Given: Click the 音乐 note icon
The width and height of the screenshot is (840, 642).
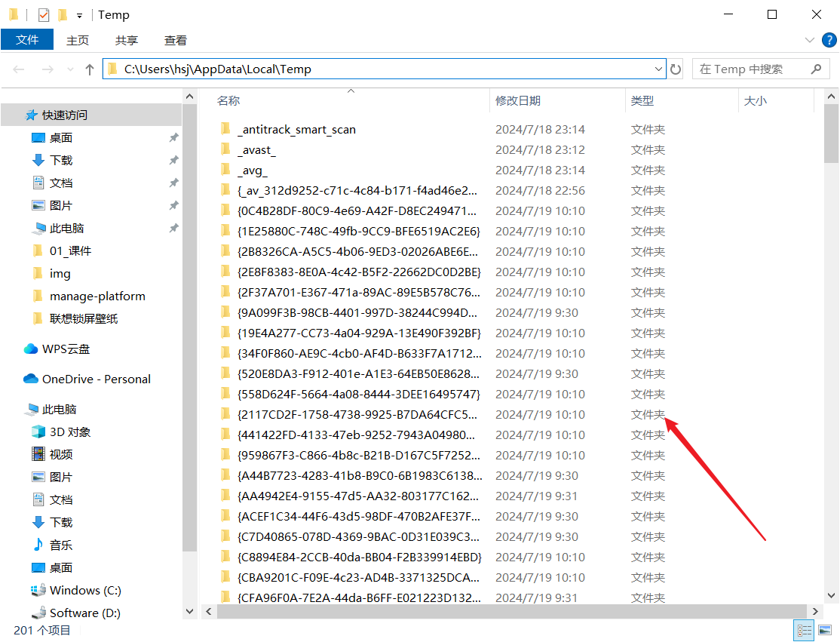Looking at the screenshot, I should click(x=38, y=545).
